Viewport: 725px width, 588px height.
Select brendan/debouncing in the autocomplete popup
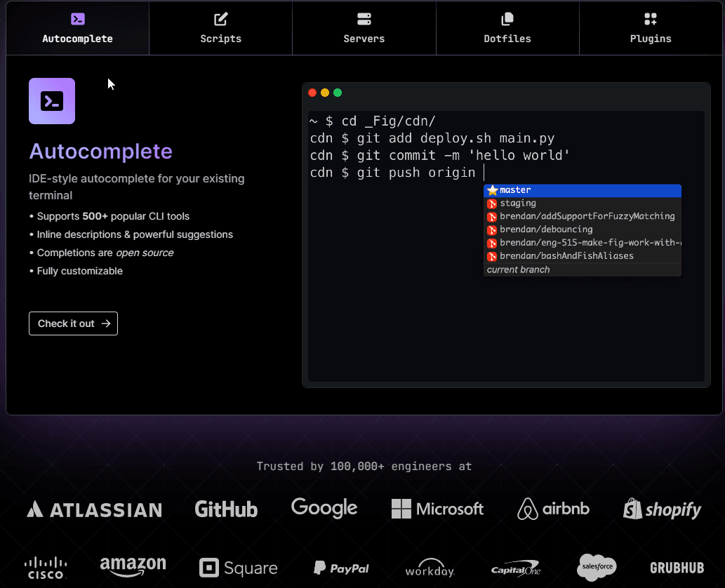(x=546, y=229)
